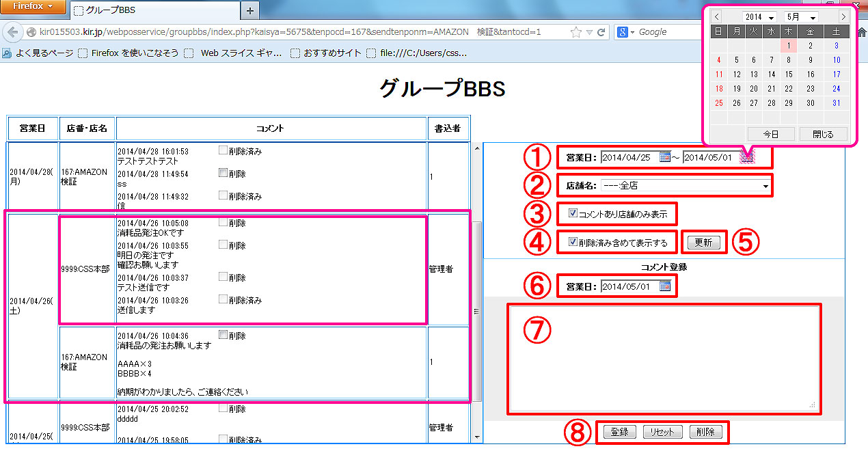The image size is (868, 451).
Task: Click the 店番・店名 column header
Action: 87,128
